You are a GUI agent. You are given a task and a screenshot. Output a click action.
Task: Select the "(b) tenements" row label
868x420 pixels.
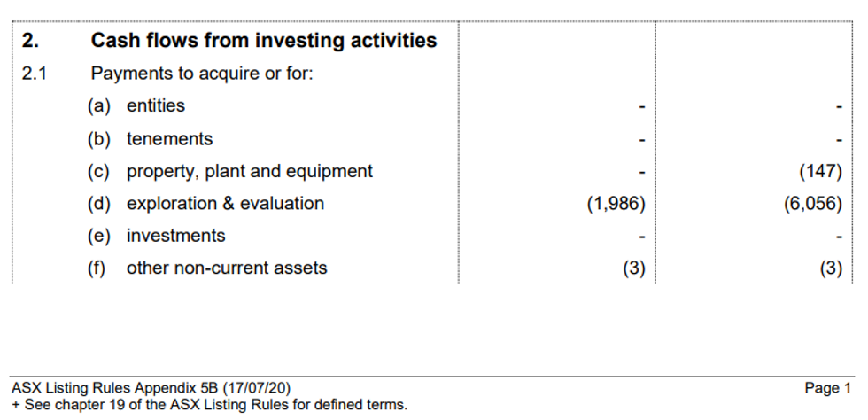[x=150, y=139]
